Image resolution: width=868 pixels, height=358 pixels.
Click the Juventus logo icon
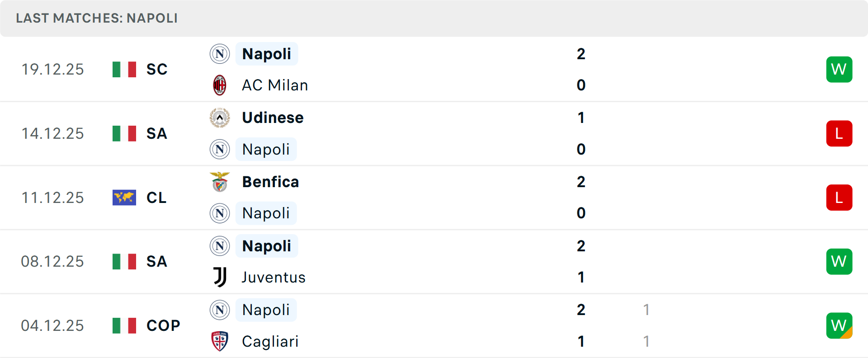[220, 277]
